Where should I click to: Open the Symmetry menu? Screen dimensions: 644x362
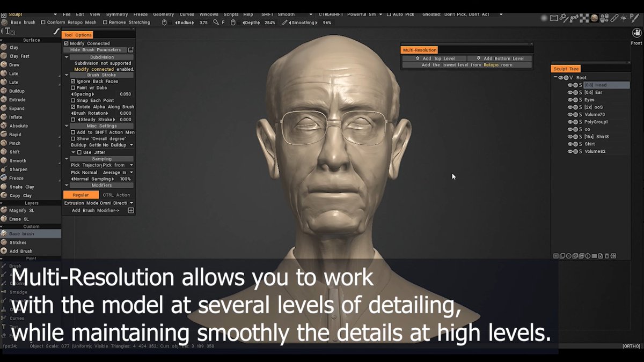[117, 14]
